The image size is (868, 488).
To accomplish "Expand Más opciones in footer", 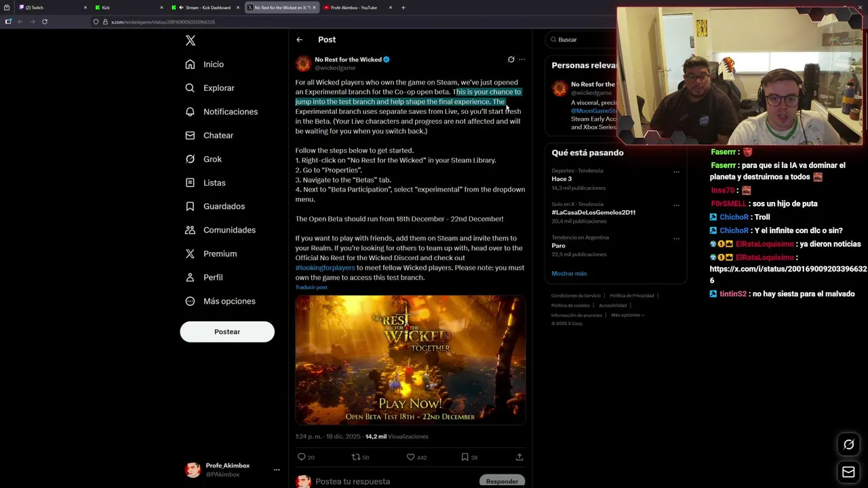I will (627, 315).
